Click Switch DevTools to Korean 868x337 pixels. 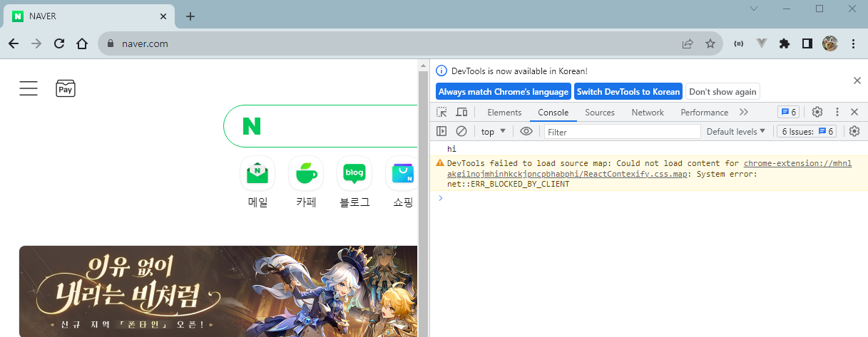tap(628, 91)
